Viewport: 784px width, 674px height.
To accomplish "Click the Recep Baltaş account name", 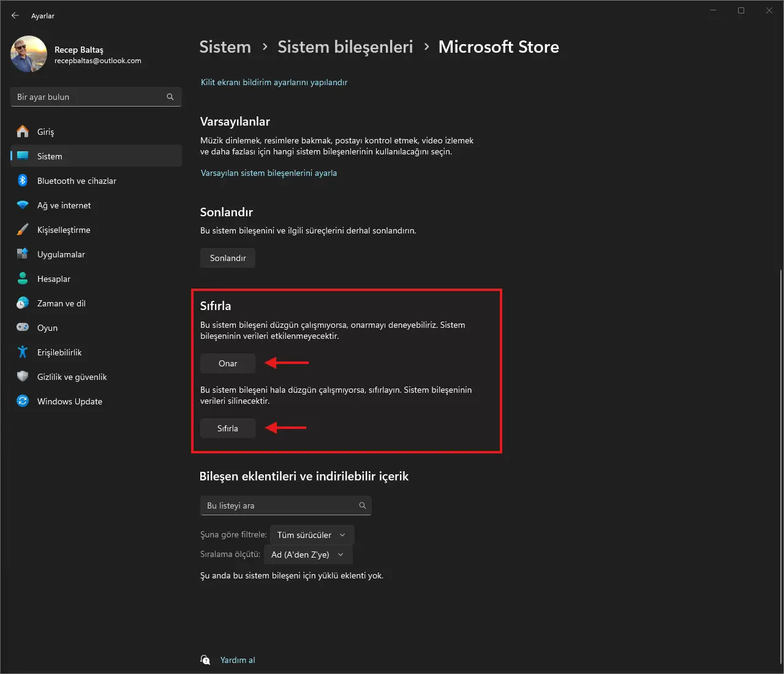I will point(79,50).
